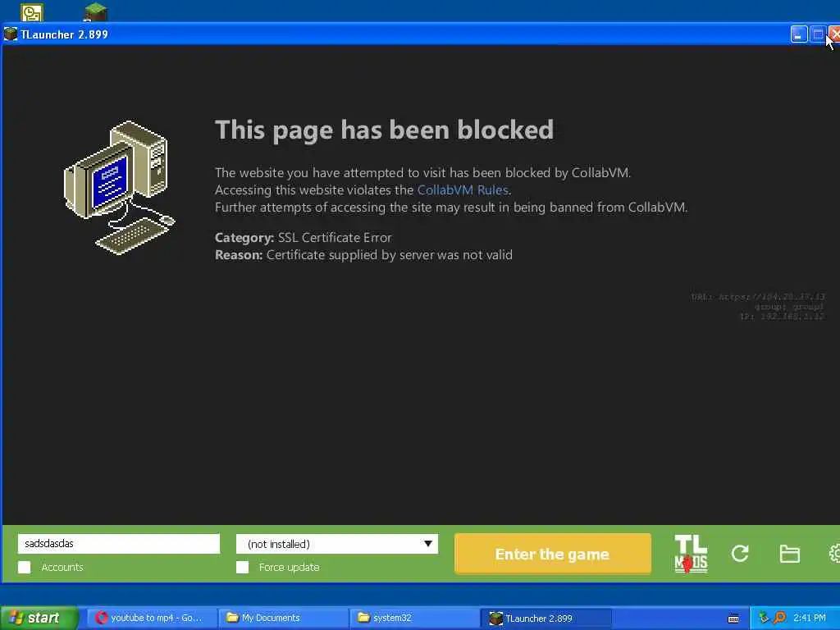
Task: Open the CollabVM Rules link
Action: [x=463, y=189]
